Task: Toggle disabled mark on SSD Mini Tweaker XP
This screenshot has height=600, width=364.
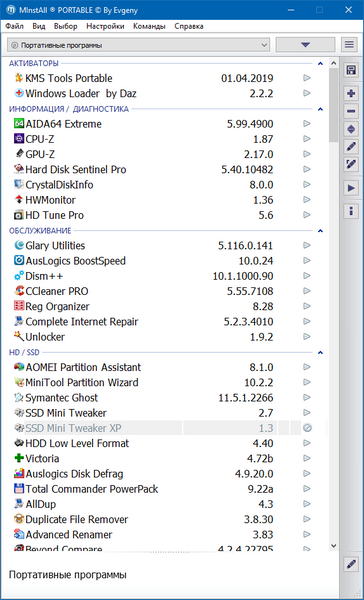Action: pyautogui.click(x=307, y=428)
